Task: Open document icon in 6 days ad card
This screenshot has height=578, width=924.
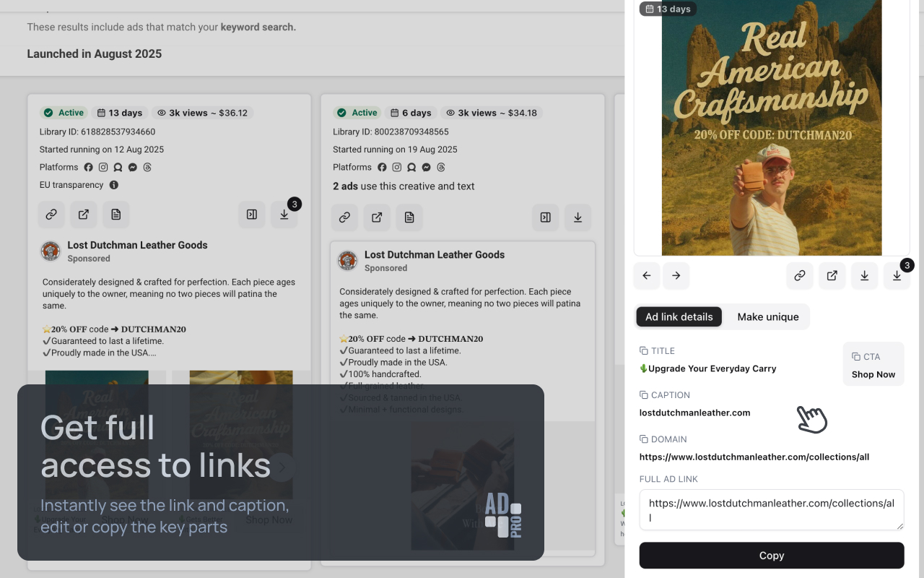Action: pyautogui.click(x=409, y=217)
